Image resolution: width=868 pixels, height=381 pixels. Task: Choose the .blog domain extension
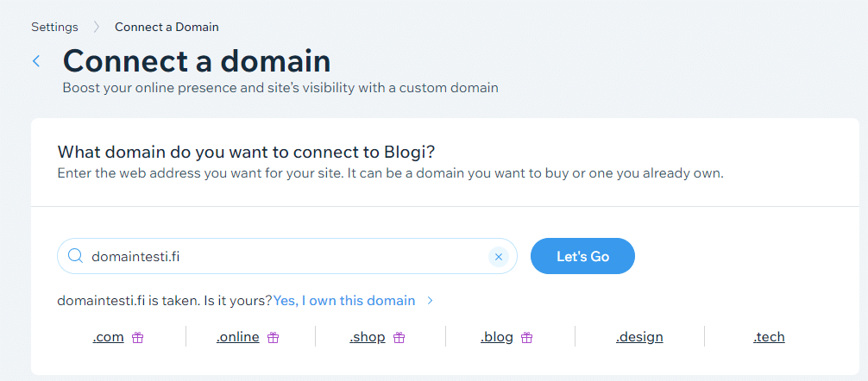[497, 337]
